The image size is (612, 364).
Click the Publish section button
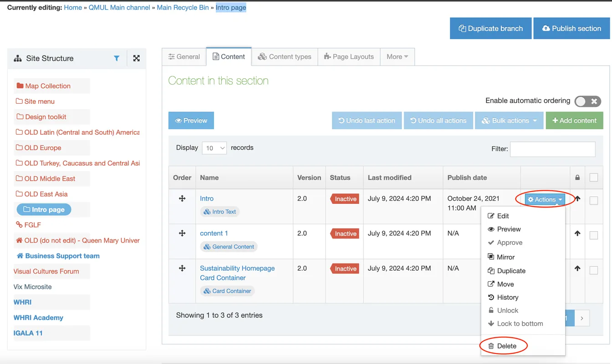[x=571, y=28]
